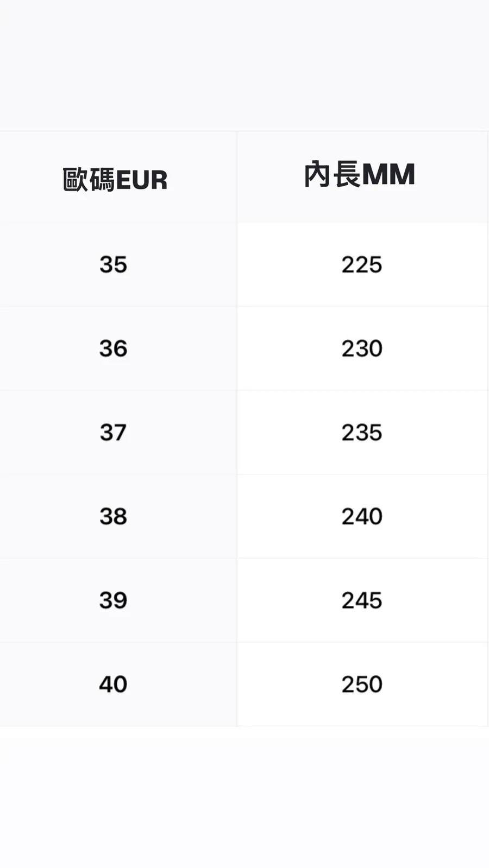Click the 225 inner length value
The height and width of the screenshot is (868, 489).
362,265
